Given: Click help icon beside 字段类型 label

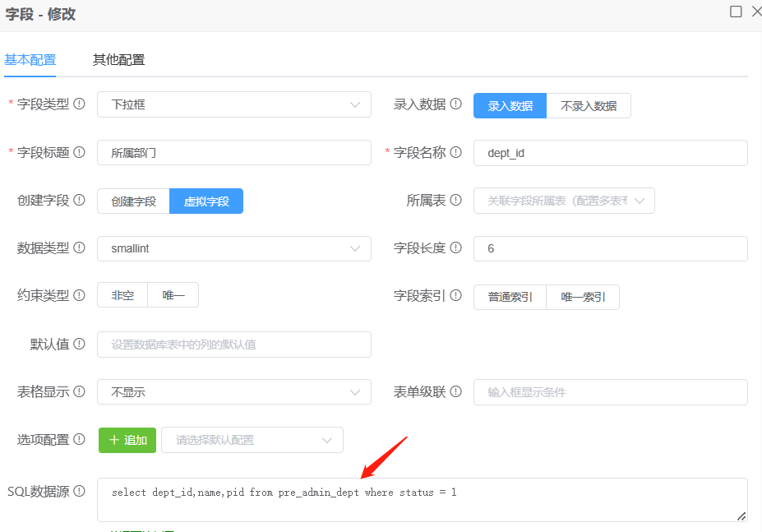Looking at the screenshot, I should click(x=80, y=104).
